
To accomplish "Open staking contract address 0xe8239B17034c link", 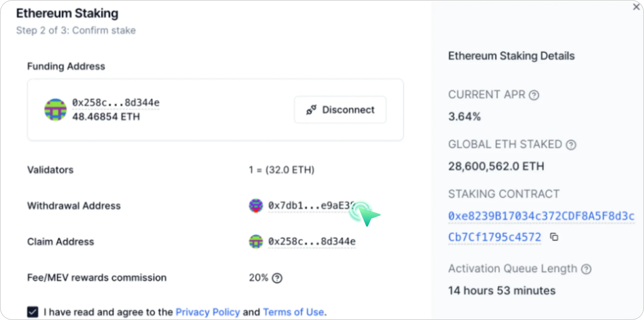I will pos(541,216).
